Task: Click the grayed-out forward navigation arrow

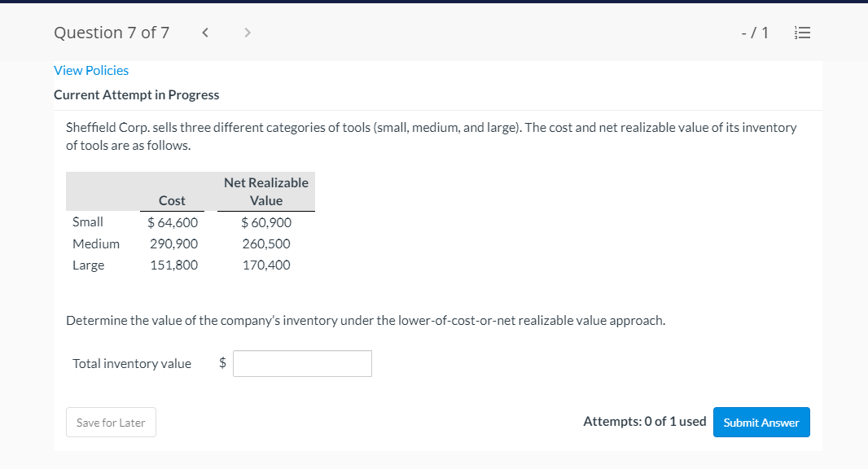Action: pos(247,33)
